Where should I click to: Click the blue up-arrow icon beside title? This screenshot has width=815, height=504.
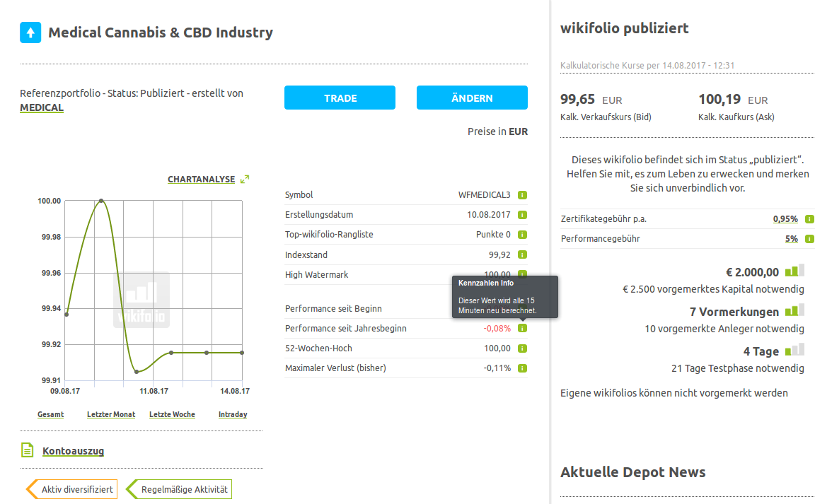click(x=30, y=33)
